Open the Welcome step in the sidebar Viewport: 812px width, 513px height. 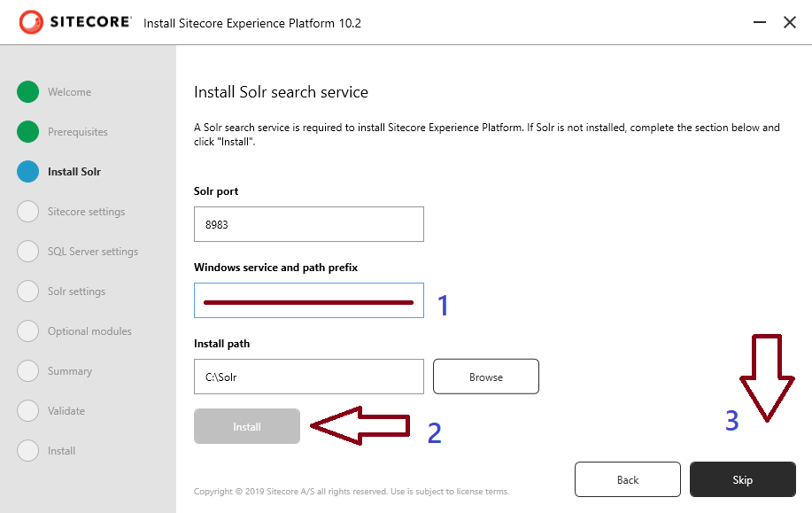tap(69, 91)
